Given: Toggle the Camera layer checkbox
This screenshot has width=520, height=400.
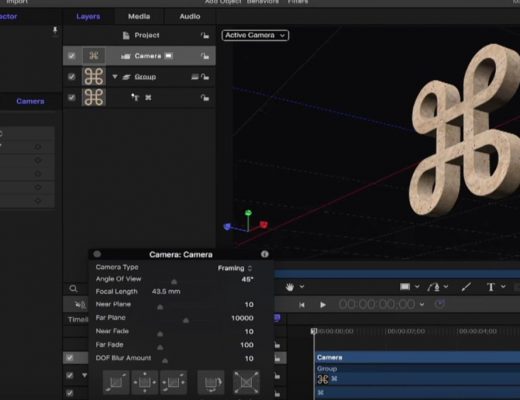Looking at the screenshot, I should [x=71, y=56].
